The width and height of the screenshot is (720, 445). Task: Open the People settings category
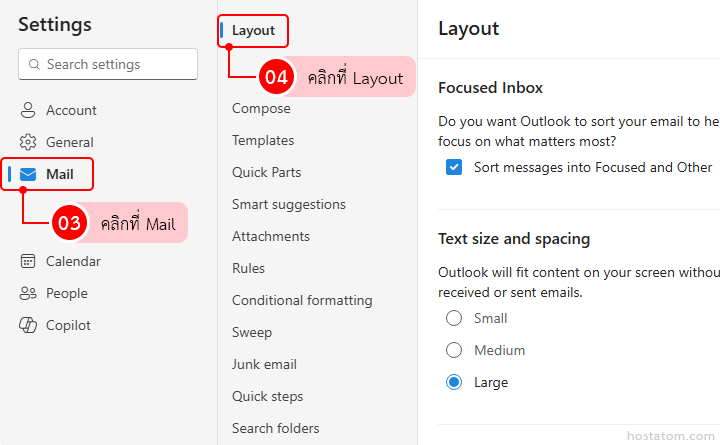tap(67, 293)
